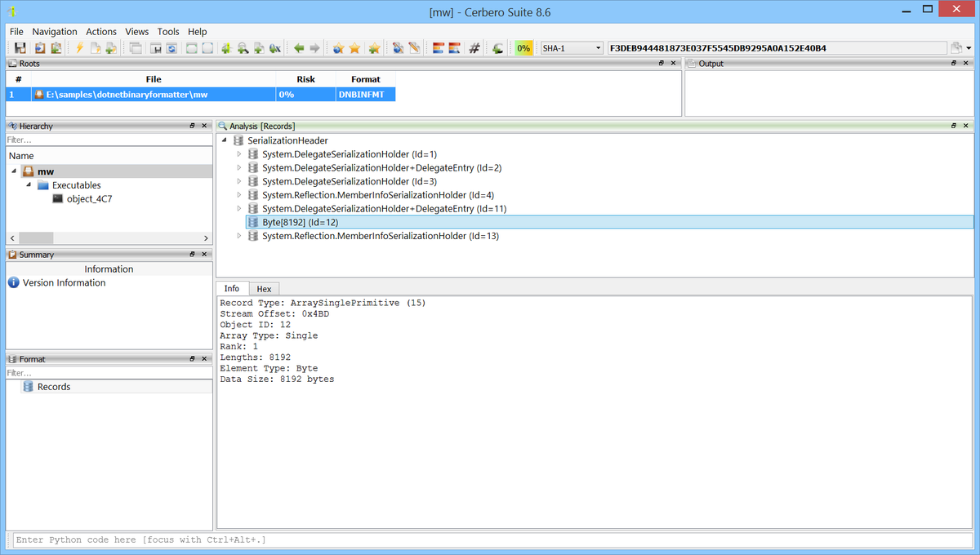Open the File menu
The width and height of the screenshot is (980, 555).
pos(16,31)
